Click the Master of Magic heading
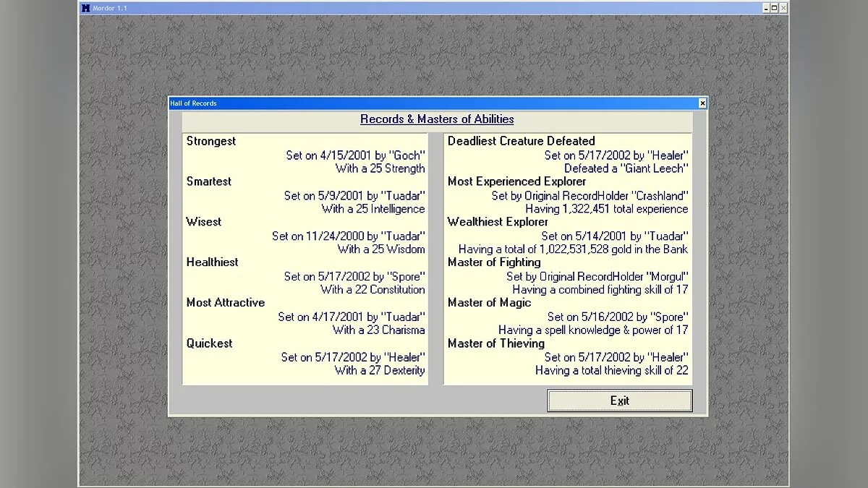Image resolution: width=868 pixels, height=488 pixels. coord(489,303)
